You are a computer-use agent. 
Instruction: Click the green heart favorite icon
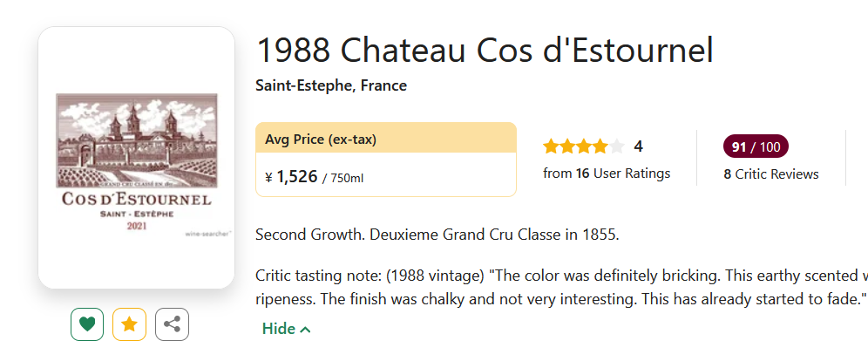[87, 324]
